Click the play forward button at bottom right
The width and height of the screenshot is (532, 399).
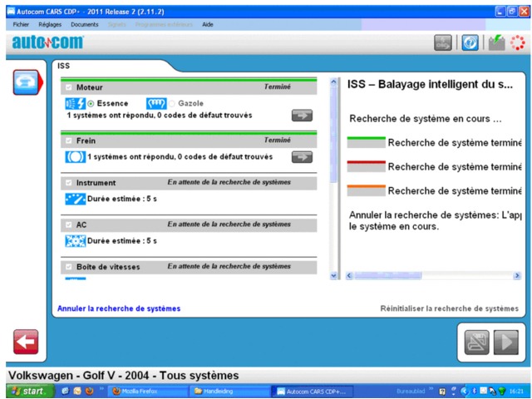pos(506,342)
